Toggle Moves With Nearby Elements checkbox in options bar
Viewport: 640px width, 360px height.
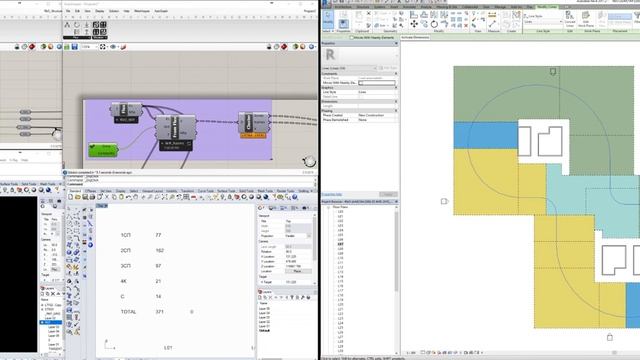(351, 38)
